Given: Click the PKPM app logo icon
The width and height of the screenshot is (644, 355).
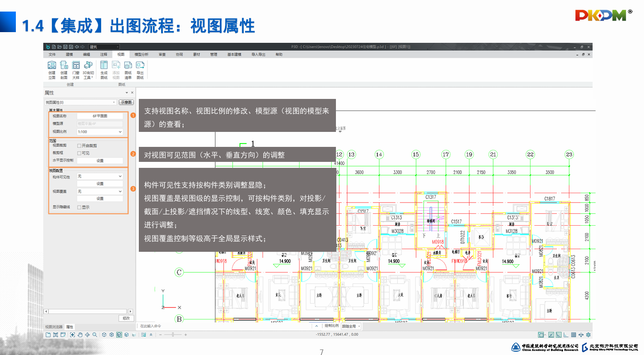Looking at the screenshot, I should tap(48, 47).
